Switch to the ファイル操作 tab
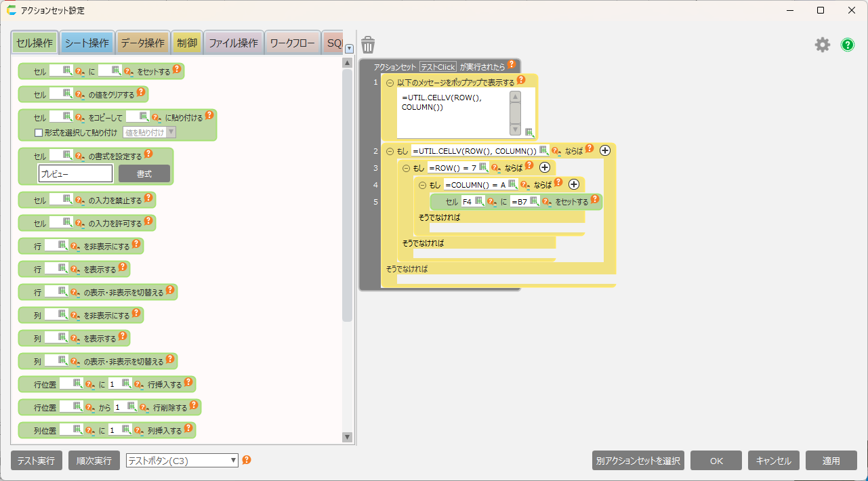 [x=233, y=43]
